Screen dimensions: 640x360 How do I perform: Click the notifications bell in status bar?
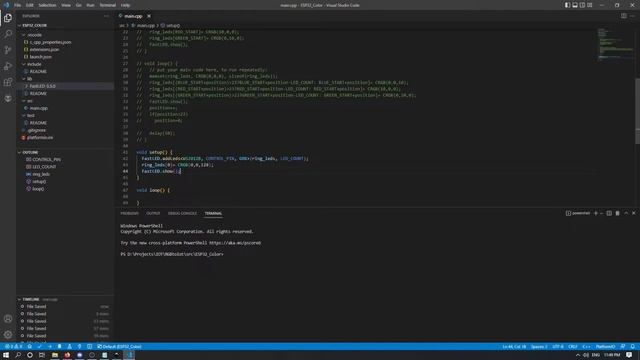tap(633, 347)
